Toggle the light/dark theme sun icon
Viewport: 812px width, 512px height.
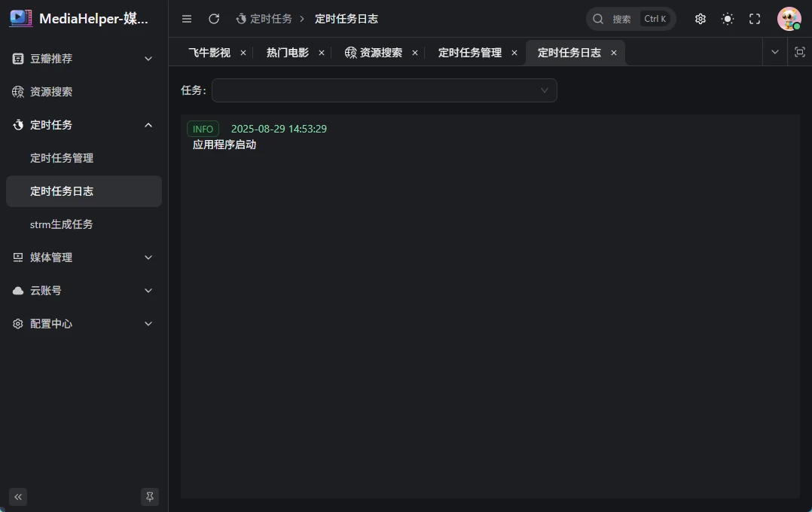(x=728, y=19)
